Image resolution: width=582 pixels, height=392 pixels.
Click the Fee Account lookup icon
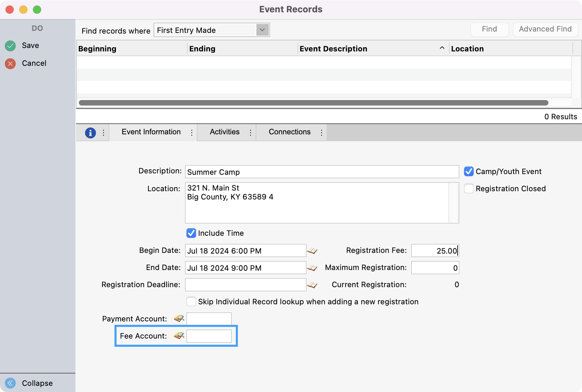179,336
